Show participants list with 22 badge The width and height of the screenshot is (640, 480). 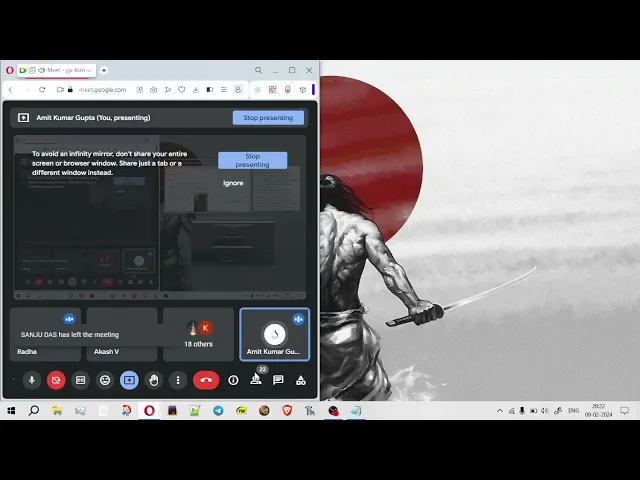click(x=256, y=380)
